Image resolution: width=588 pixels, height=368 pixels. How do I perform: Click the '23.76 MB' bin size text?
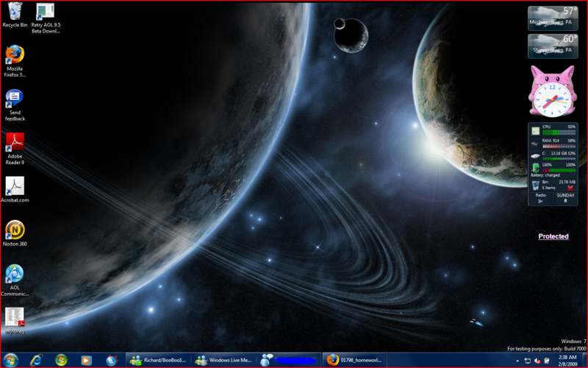pyautogui.click(x=567, y=182)
